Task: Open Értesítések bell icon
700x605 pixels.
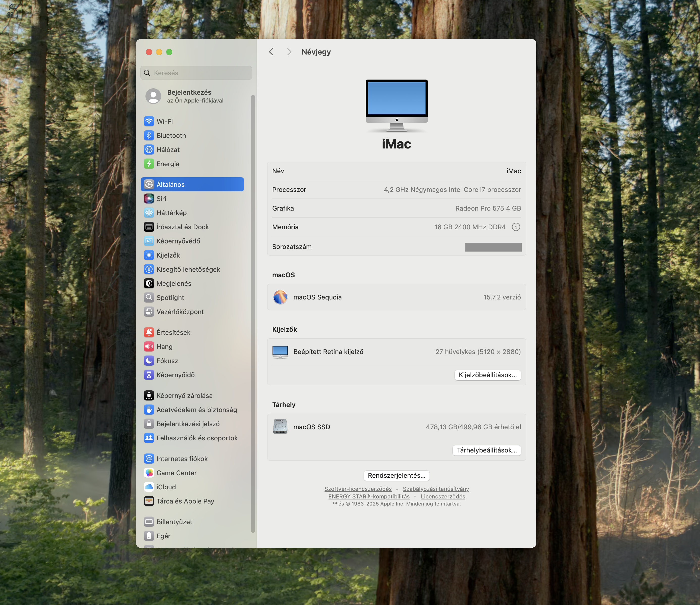Action: tap(149, 332)
